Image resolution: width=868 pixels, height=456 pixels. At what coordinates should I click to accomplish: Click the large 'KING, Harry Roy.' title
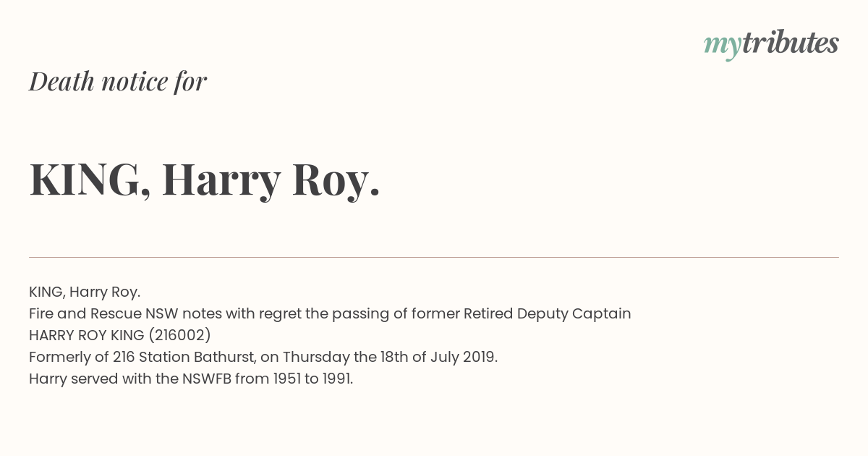pyautogui.click(x=205, y=180)
